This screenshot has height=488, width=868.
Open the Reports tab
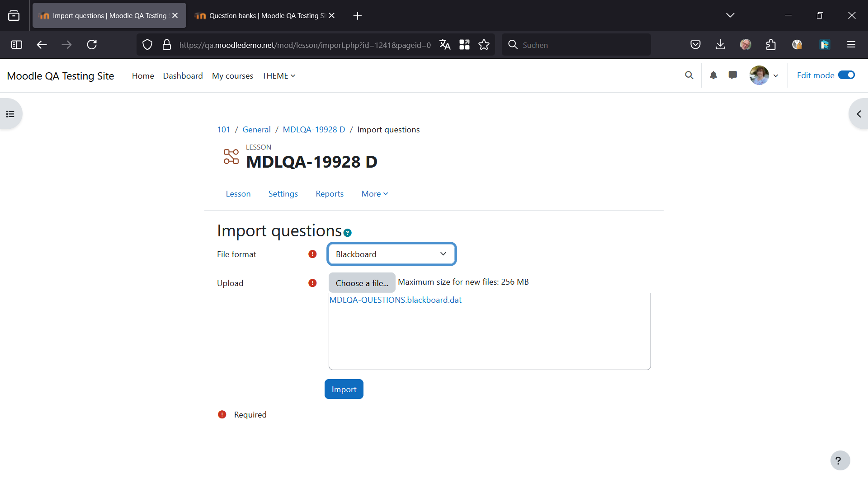330,194
